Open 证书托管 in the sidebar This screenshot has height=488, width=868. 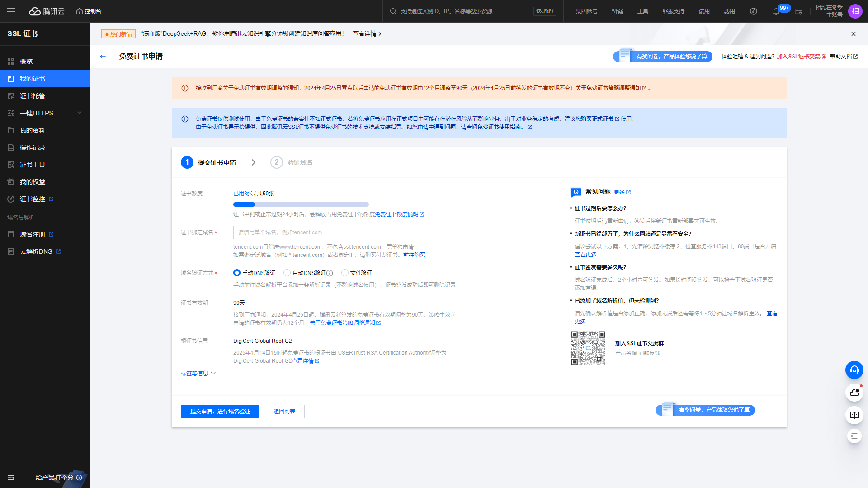(x=33, y=96)
